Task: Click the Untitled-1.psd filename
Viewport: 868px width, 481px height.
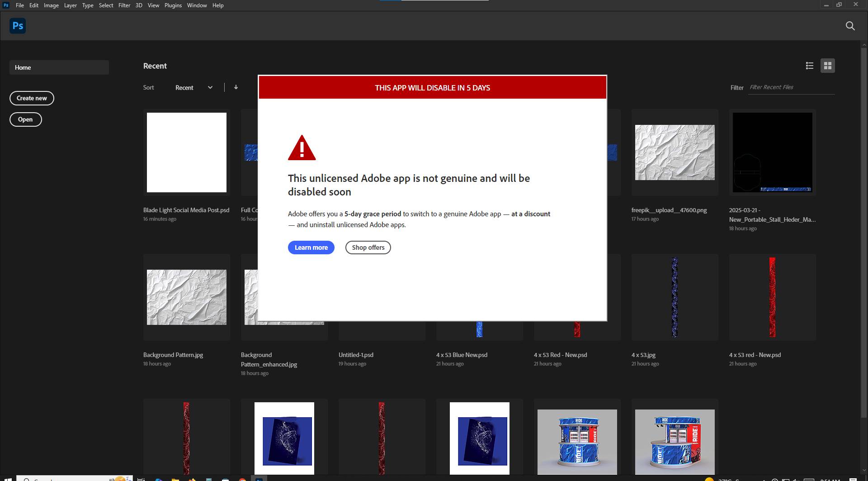Action: 356,355
